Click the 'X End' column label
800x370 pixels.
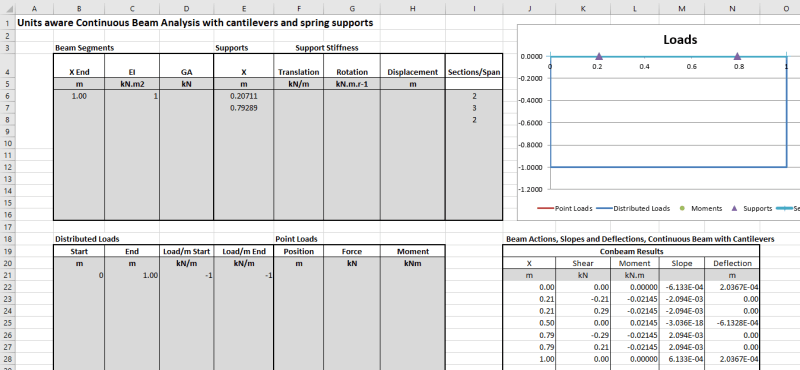(x=79, y=72)
